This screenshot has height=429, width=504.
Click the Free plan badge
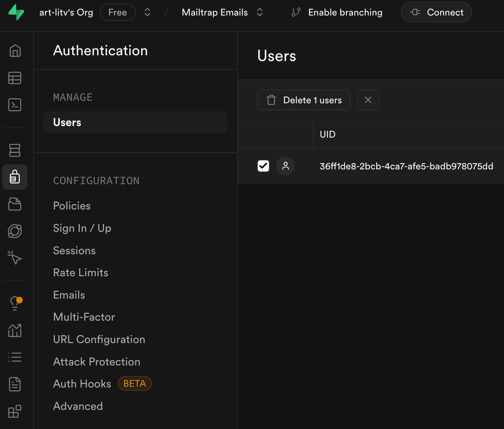(x=118, y=12)
